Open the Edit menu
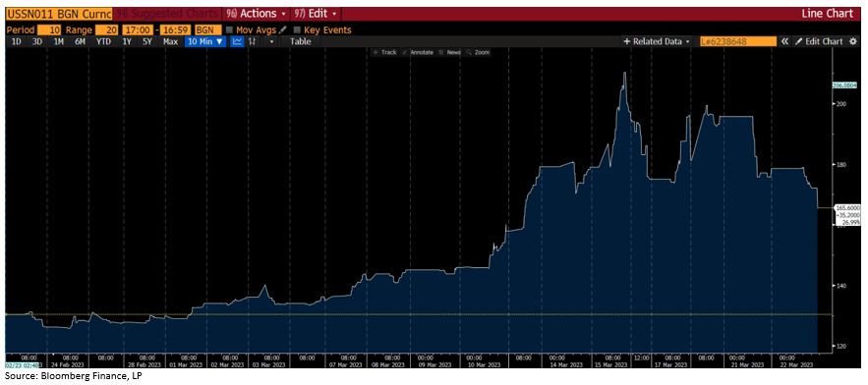The width and height of the screenshot is (868, 385). coord(314,14)
